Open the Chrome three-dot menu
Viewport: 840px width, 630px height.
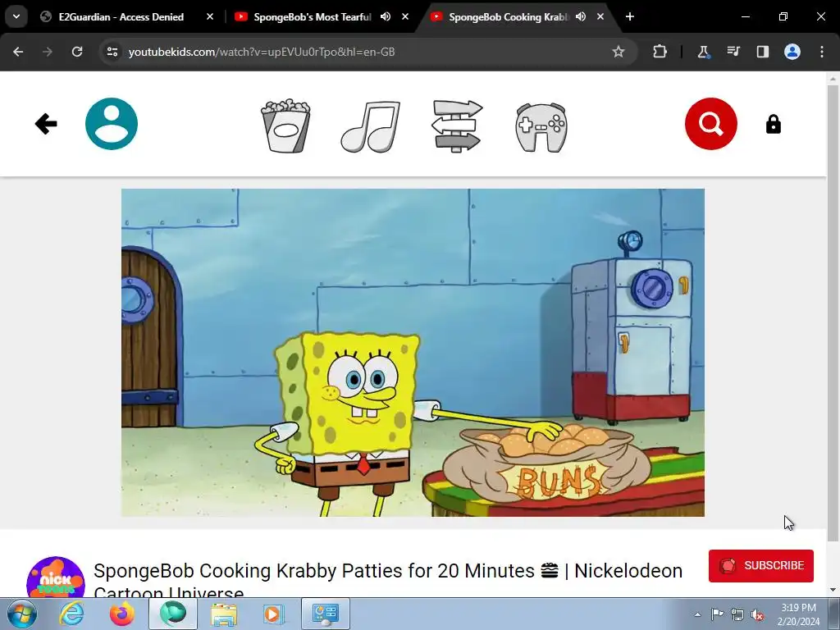point(822,52)
